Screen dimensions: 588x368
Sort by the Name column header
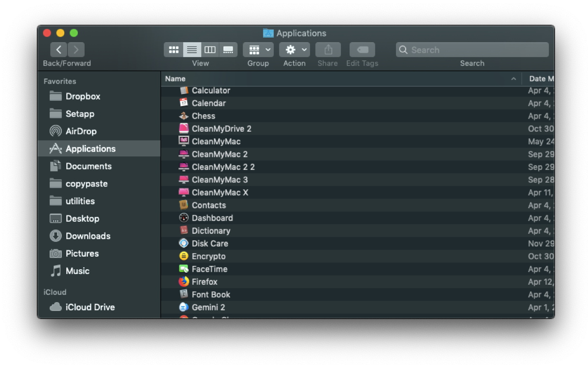click(341, 78)
